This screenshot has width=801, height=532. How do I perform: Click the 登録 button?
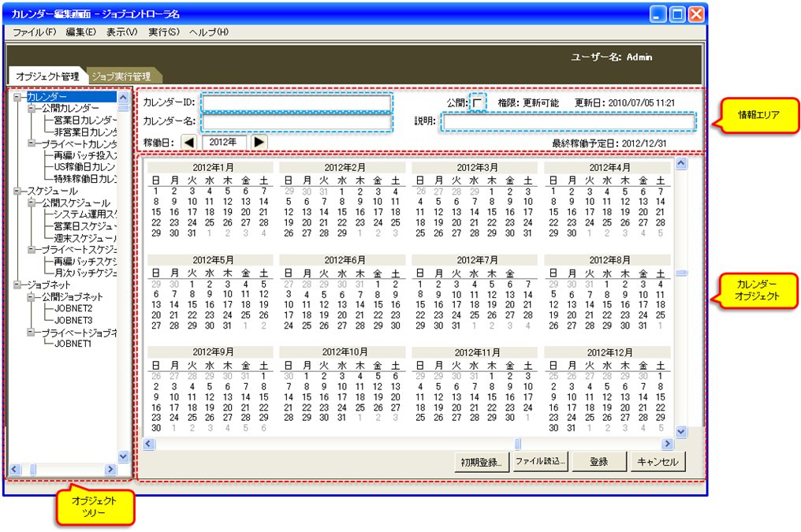coord(599,462)
